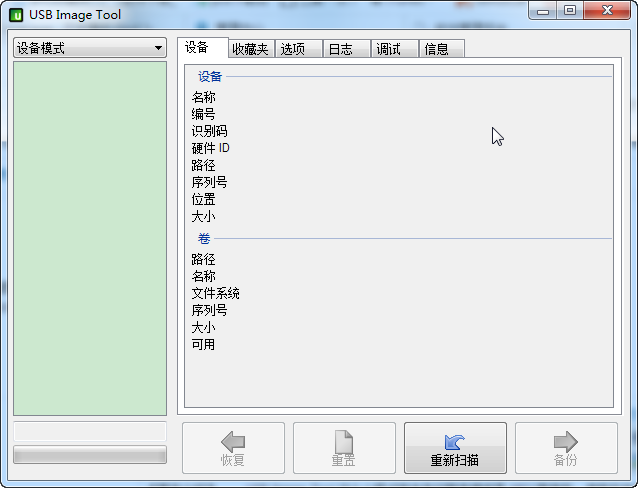This screenshot has height=488, width=638.
Task: Click inside the green device list panel
Action: [90, 238]
